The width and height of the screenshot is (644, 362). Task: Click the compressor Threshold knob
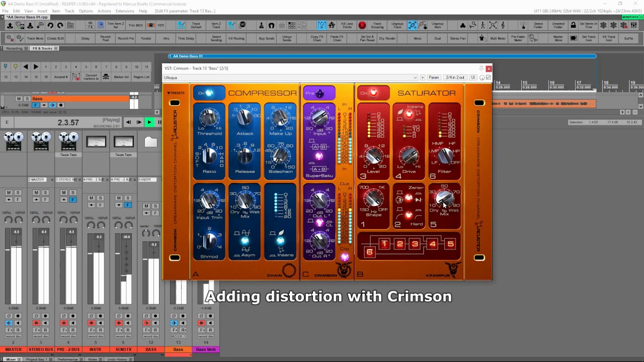point(209,118)
